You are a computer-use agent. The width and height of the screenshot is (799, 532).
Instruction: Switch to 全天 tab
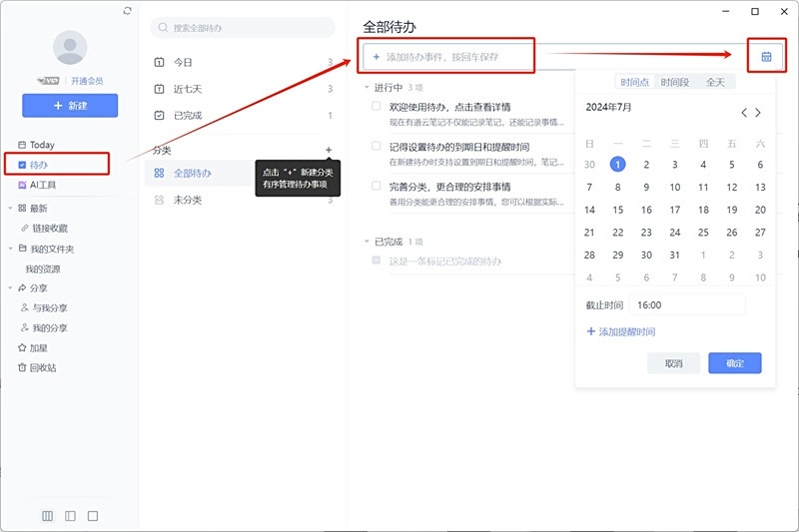(x=715, y=82)
